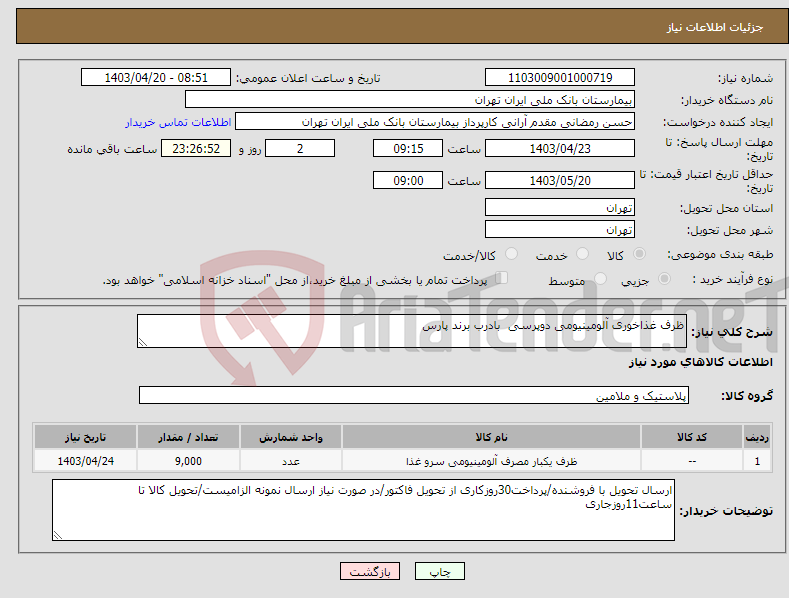The width and height of the screenshot is (789, 598).
Task: Click the price validity date 1403/05/20
Action: click(x=560, y=180)
